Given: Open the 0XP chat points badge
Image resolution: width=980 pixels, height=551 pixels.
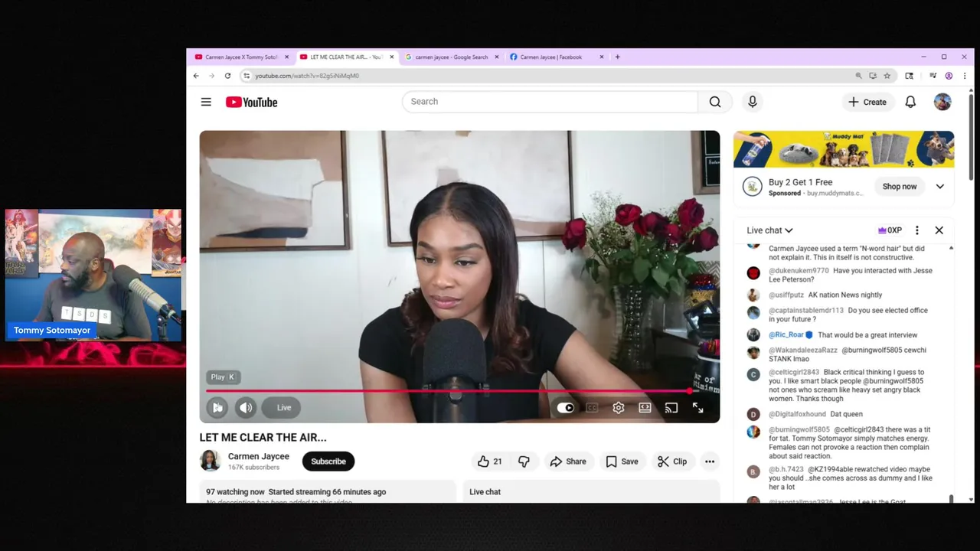Looking at the screenshot, I should [890, 230].
